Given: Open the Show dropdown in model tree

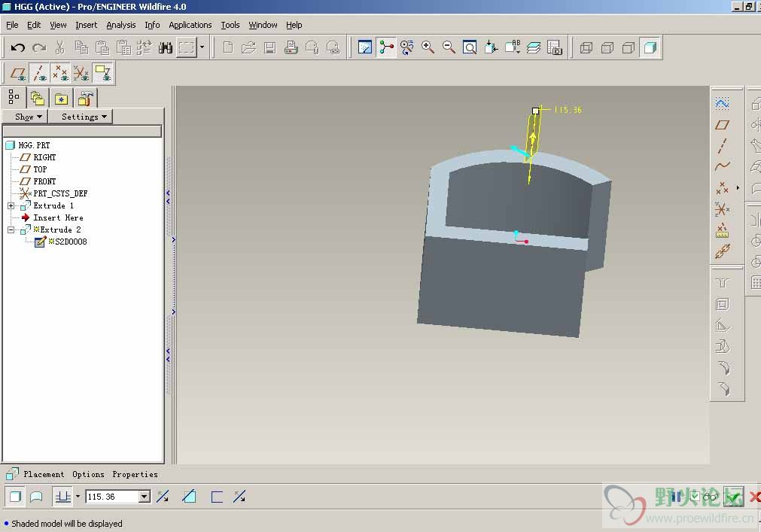Looking at the screenshot, I should tap(24, 117).
